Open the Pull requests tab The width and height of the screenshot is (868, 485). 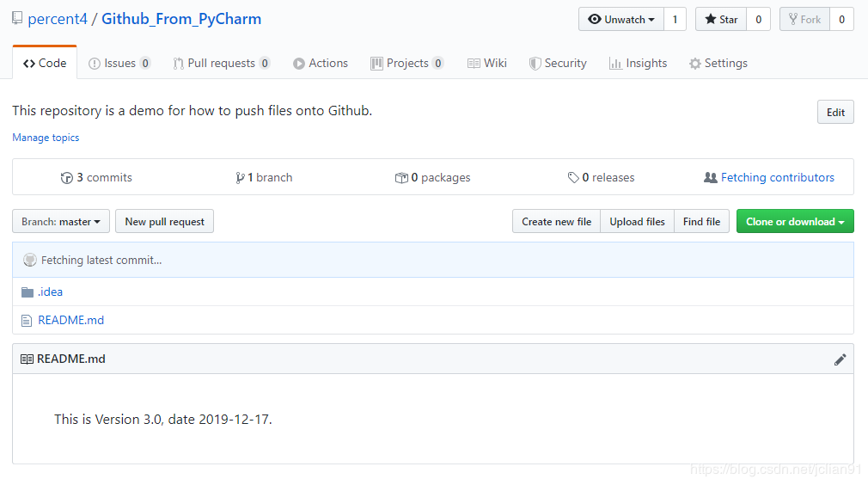[x=221, y=64]
